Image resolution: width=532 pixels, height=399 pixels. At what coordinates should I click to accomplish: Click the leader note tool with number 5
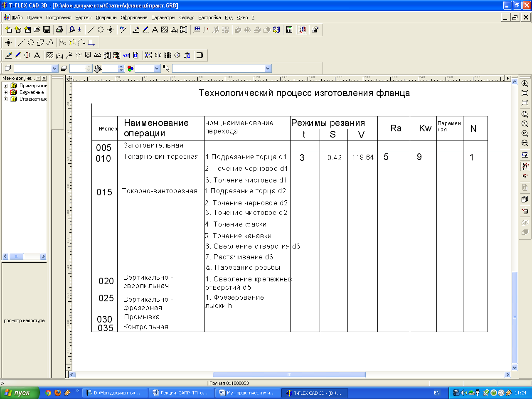tap(69, 55)
